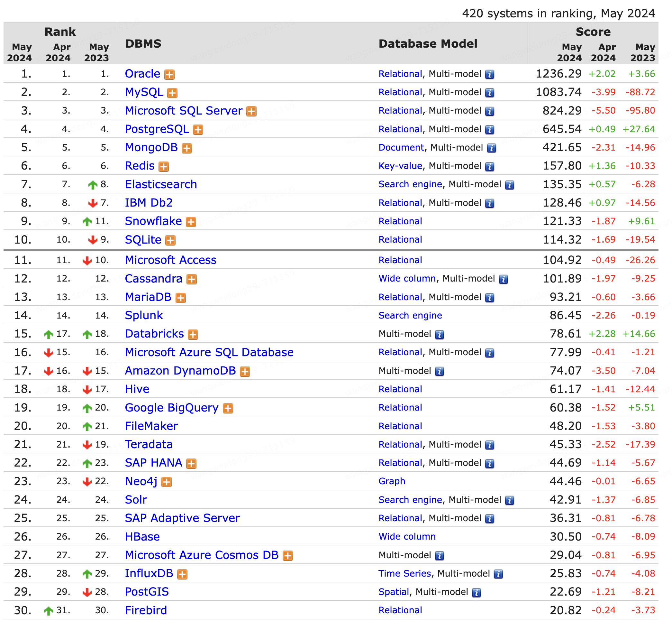The width and height of the screenshot is (672, 621).
Task: Click the info icon in MongoDB's model column
Action: [492, 148]
